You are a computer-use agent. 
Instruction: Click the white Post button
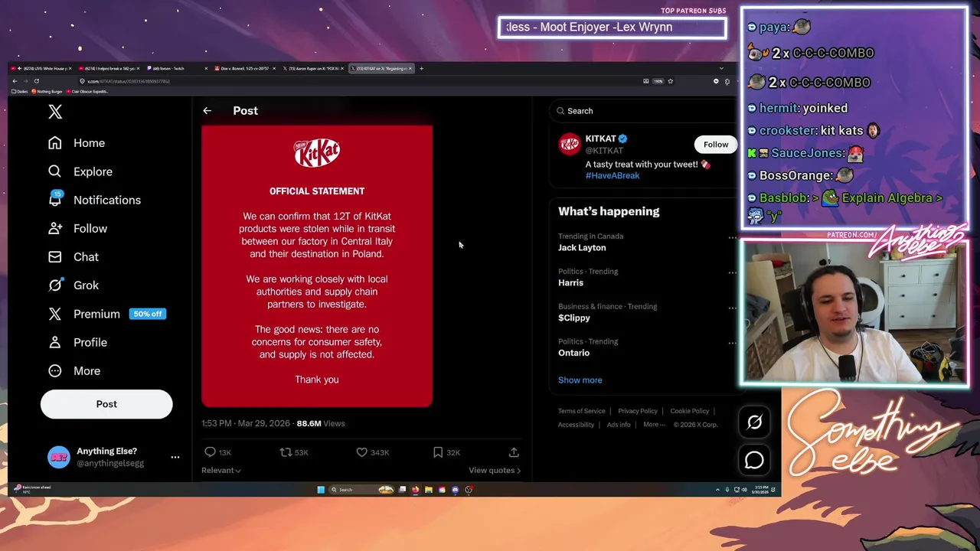(x=106, y=404)
